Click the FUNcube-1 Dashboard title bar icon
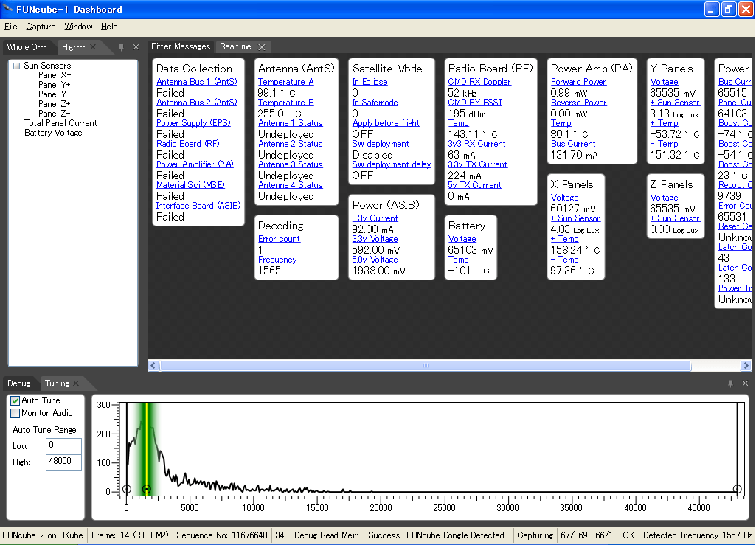This screenshot has height=545, width=756. point(7,9)
